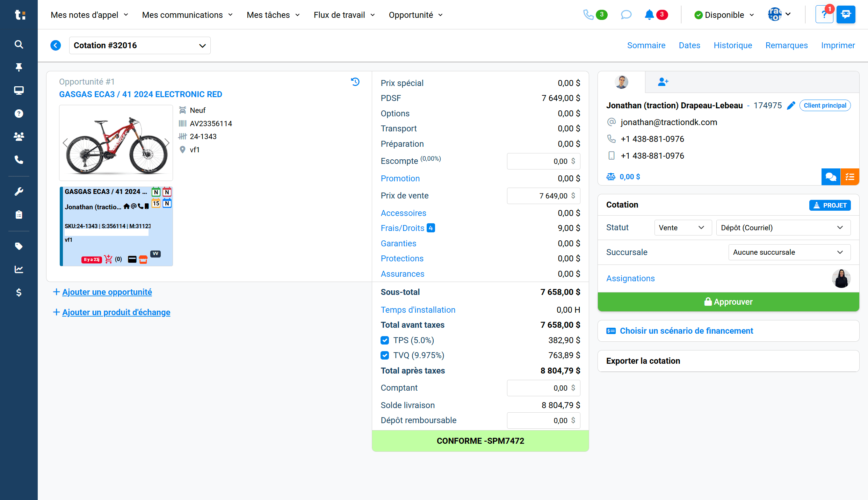868x500 pixels.
Task: Open the chart reports icon in sidebar
Action: coord(19,269)
